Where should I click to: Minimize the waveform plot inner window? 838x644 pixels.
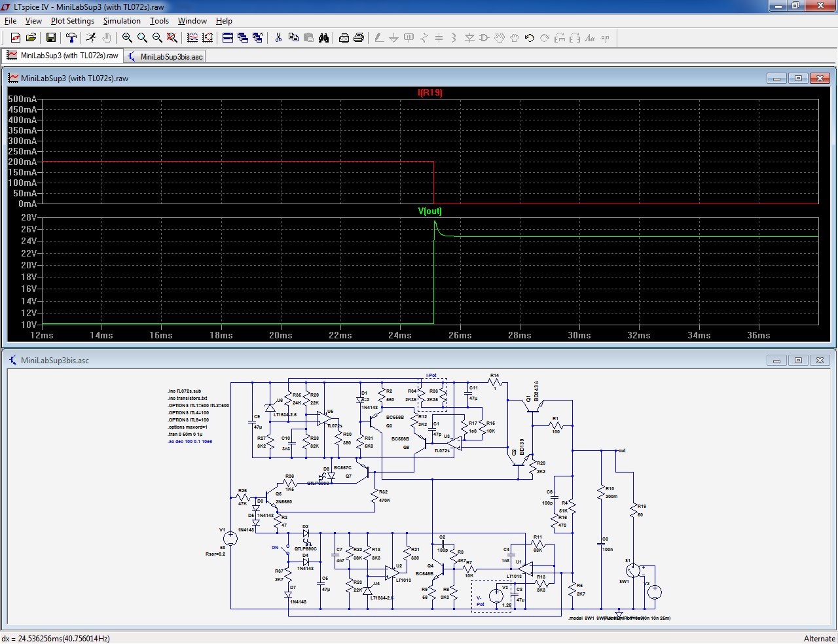pos(776,78)
